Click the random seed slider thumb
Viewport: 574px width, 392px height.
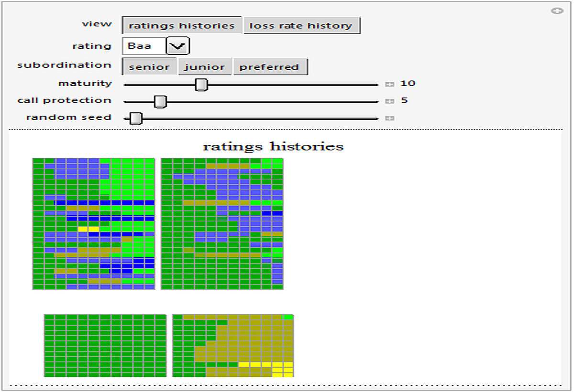pyautogui.click(x=136, y=118)
